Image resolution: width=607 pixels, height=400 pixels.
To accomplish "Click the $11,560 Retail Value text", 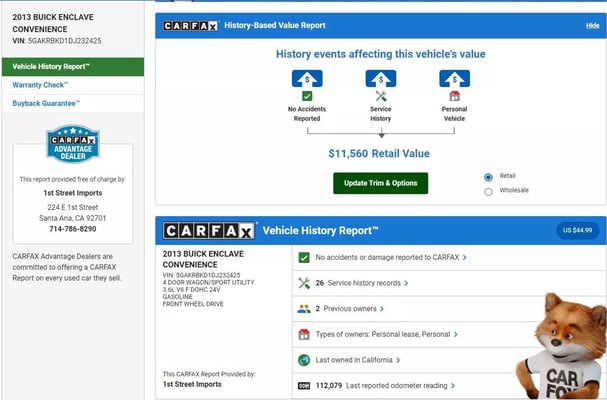I will pyautogui.click(x=379, y=154).
